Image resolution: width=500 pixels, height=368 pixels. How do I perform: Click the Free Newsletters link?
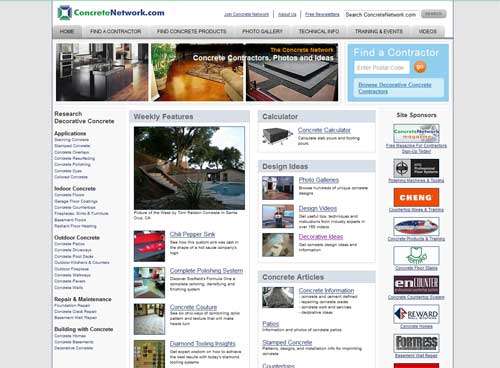click(322, 14)
